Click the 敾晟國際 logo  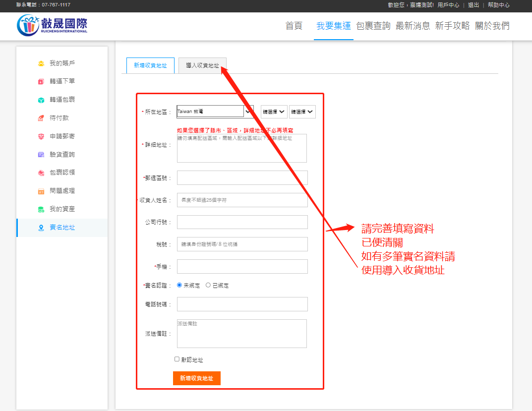pyautogui.click(x=52, y=25)
